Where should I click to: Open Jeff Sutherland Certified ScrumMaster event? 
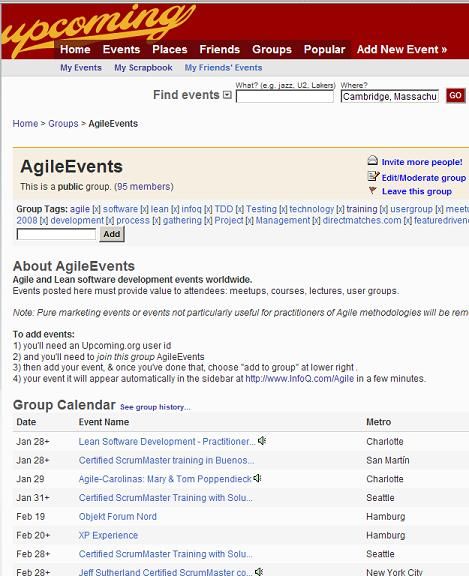tap(165, 572)
